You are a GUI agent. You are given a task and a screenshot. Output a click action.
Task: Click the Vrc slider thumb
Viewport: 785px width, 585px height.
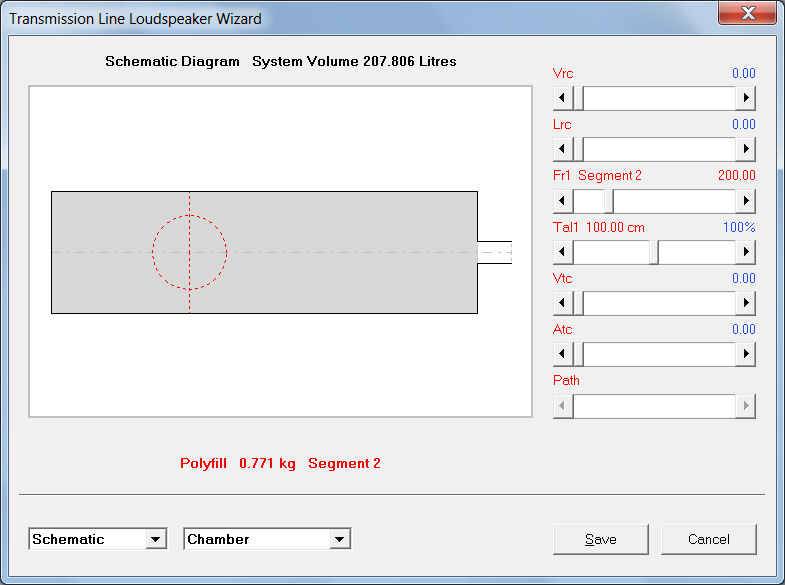pos(578,98)
